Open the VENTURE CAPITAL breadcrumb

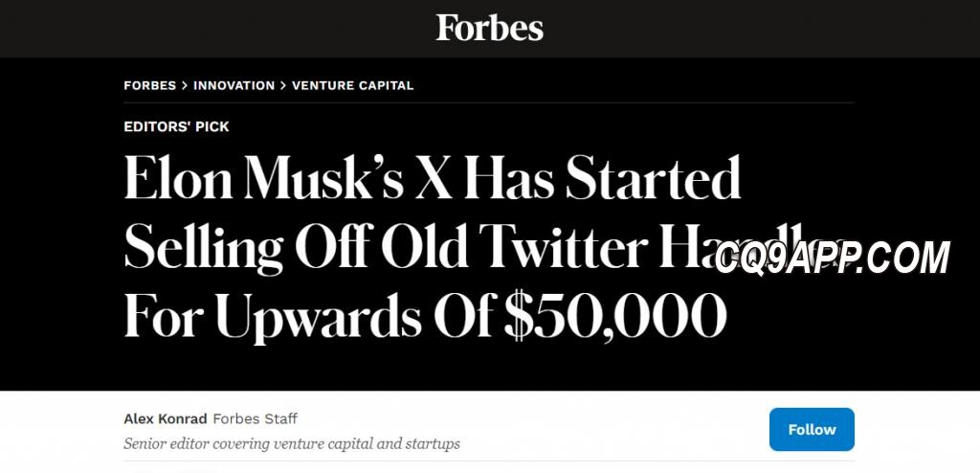(352, 86)
